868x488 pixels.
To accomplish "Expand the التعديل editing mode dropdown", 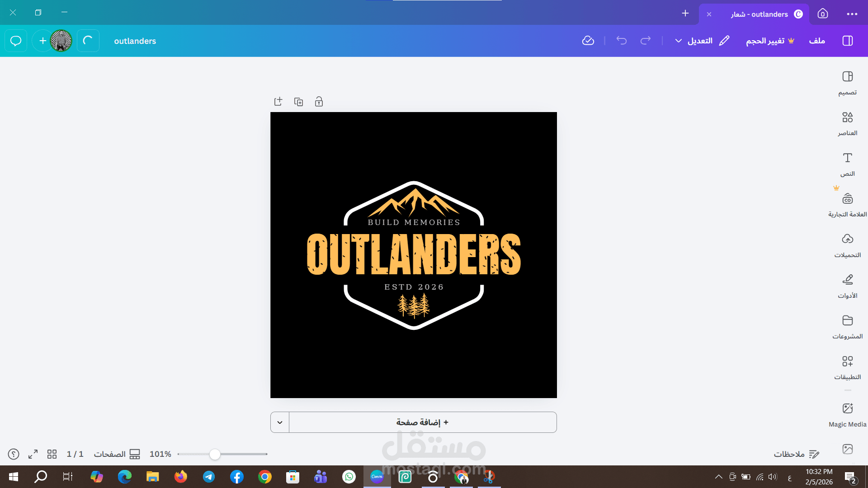I will click(701, 41).
